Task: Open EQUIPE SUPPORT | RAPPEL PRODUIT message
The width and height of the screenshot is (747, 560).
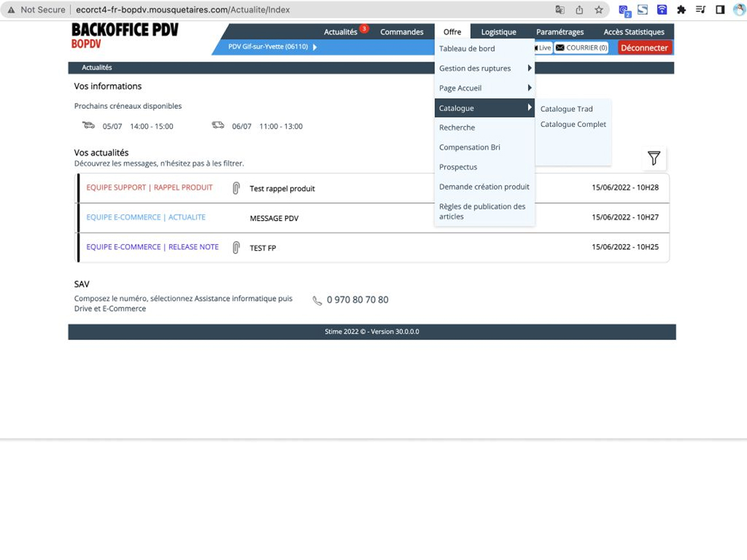Action: pos(149,188)
